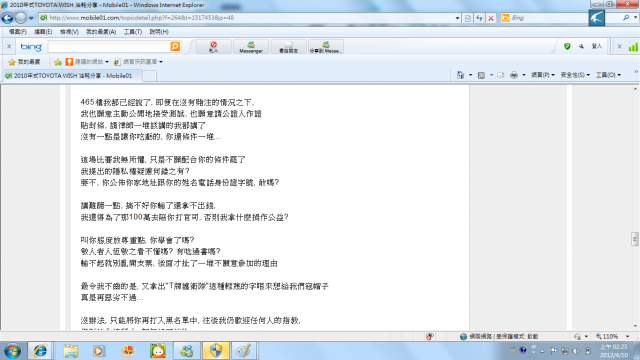Click the green shield icon on the Bing toolbar

(567, 47)
